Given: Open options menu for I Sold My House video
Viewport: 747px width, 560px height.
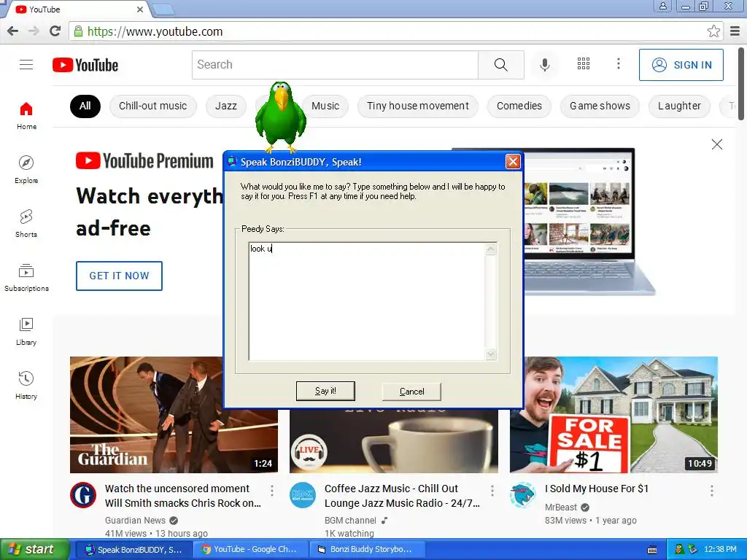Looking at the screenshot, I should tap(712, 491).
